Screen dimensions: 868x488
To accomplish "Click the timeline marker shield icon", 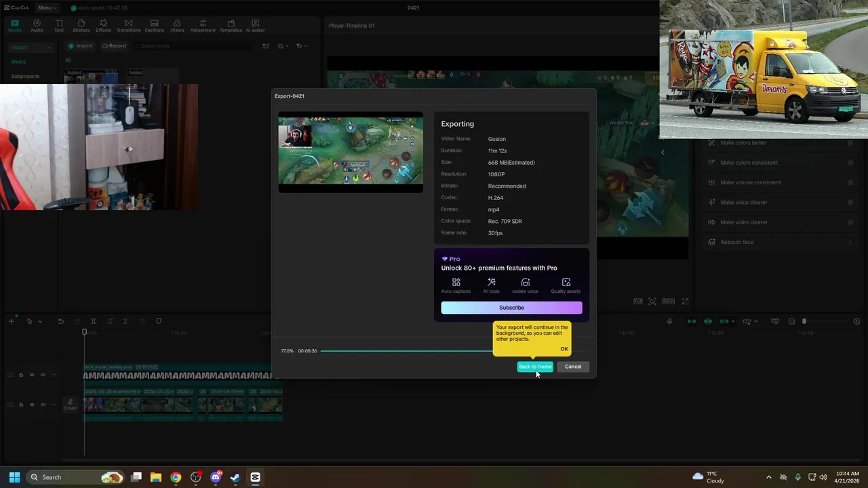I will [x=159, y=321].
